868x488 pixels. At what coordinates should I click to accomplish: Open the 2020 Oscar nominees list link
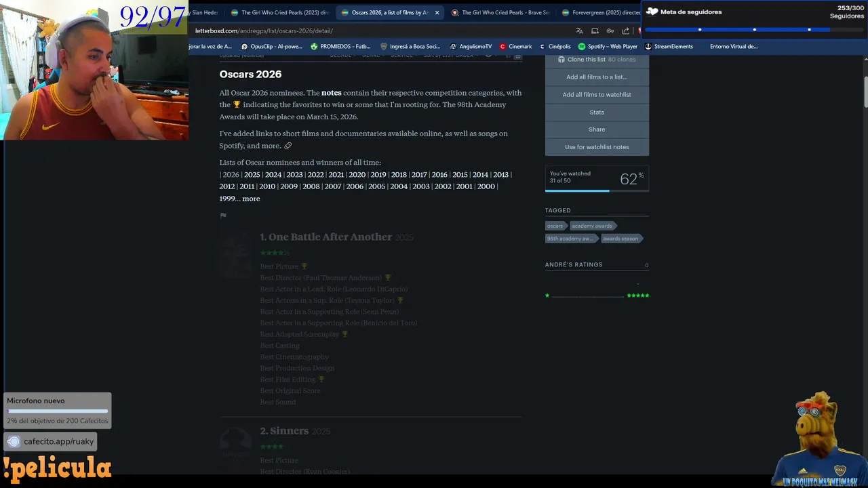357,175
